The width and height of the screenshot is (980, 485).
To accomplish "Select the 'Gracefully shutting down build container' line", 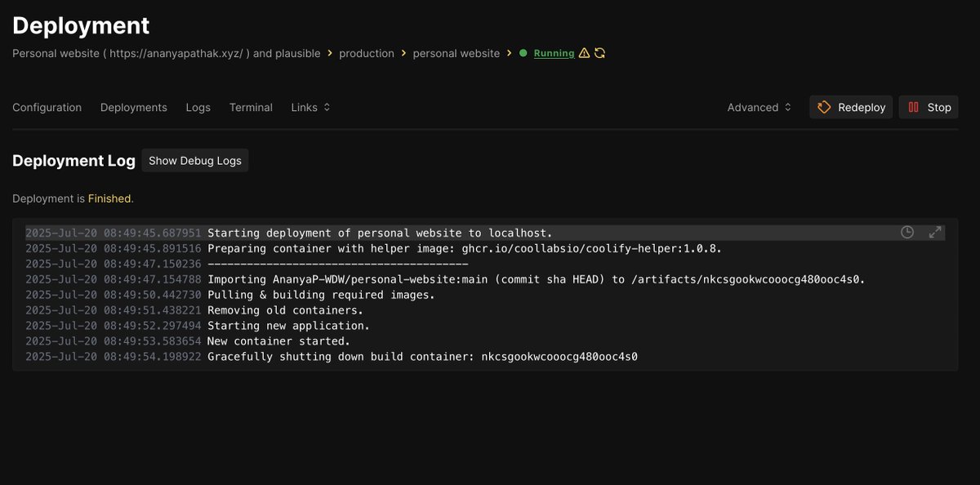I will click(x=485, y=357).
